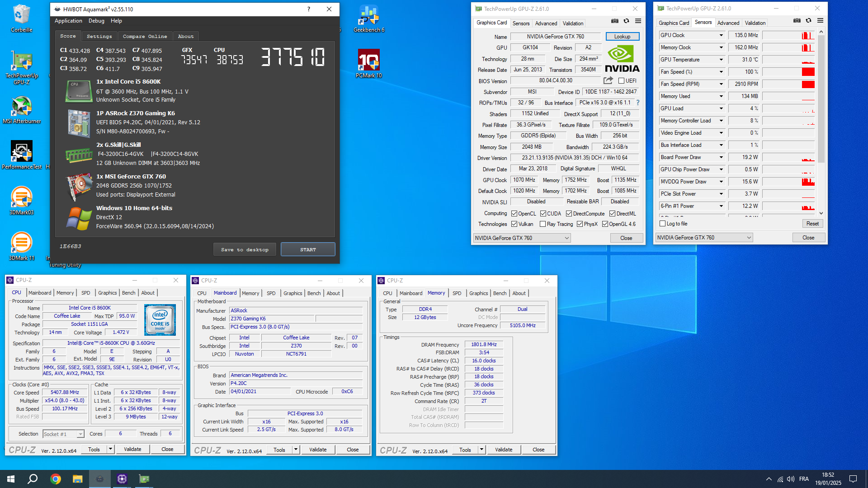This screenshot has width=868, height=488.
Task: Click the refresh icon in GPU-Z Graphics Card window
Action: coord(626,21)
